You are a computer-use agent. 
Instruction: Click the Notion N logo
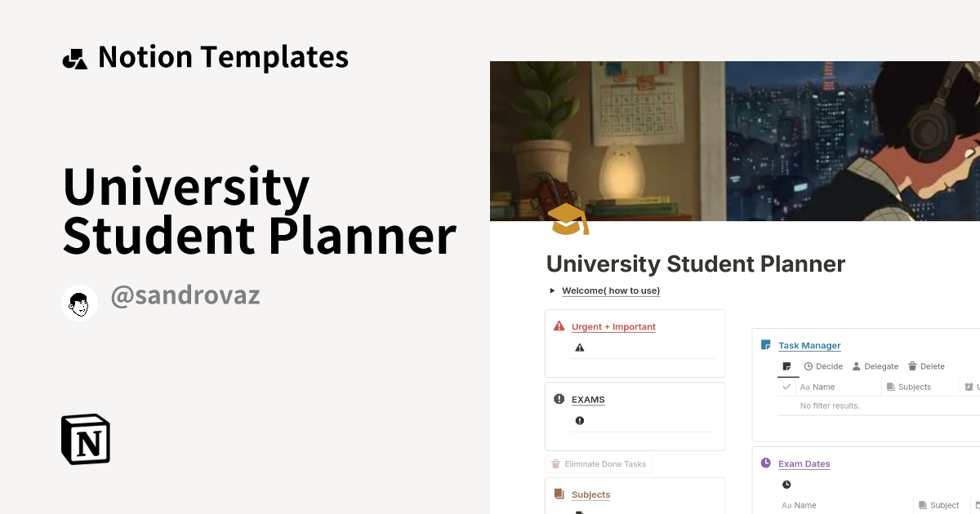pyautogui.click(x=84, y=439)
